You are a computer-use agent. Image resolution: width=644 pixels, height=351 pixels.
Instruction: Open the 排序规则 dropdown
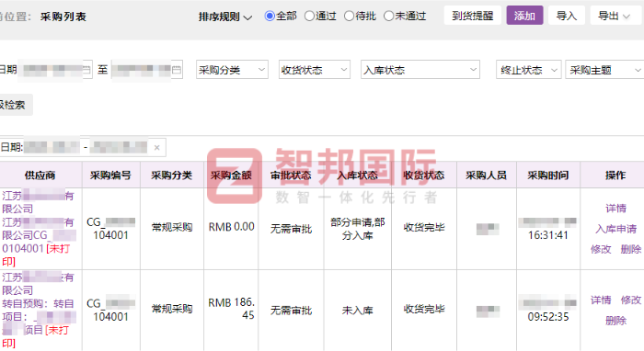pyautogui.click(x=225, y=17)
